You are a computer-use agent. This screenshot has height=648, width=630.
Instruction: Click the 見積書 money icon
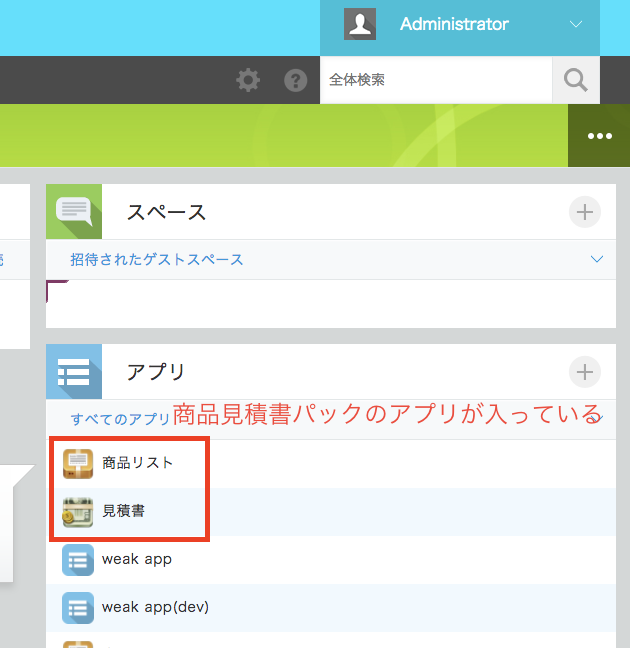[78, 512]
